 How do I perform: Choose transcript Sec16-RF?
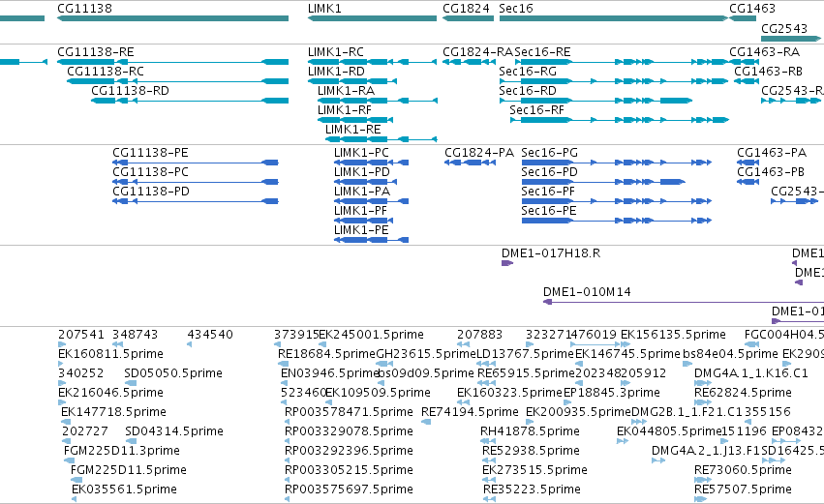pos(620,120)
